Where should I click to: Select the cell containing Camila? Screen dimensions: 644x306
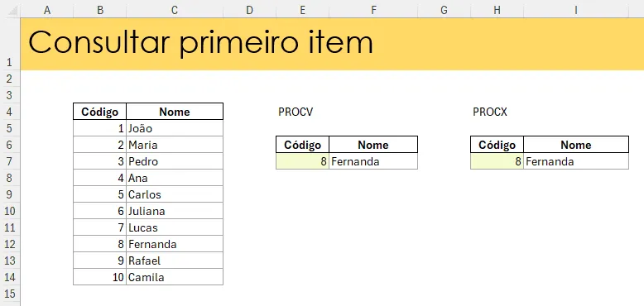point(175,277)
